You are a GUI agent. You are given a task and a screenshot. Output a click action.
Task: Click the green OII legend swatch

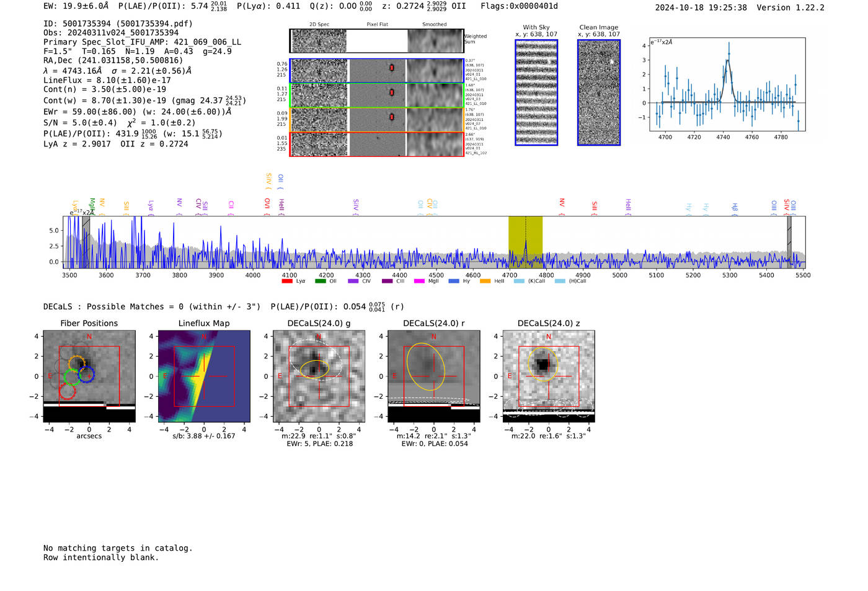tap(320, 282)
